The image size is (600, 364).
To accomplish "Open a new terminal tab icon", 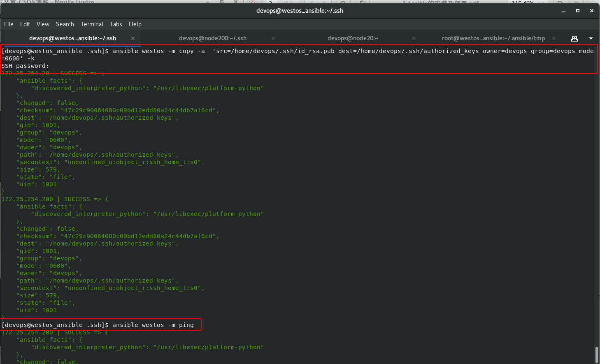I will [574, 38].
